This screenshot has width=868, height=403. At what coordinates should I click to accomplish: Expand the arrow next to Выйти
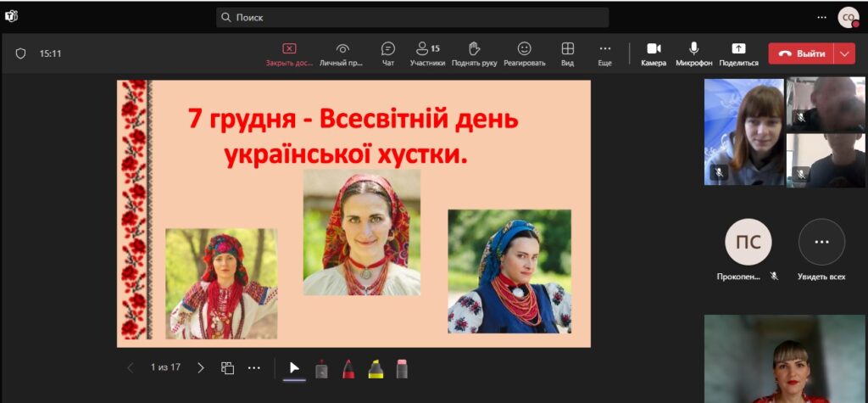[844, 53]
